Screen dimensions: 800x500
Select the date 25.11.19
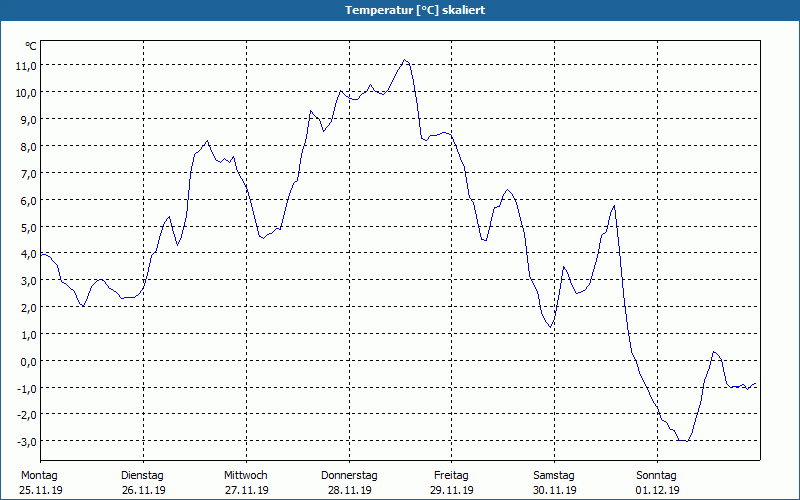tap(41, 490)
